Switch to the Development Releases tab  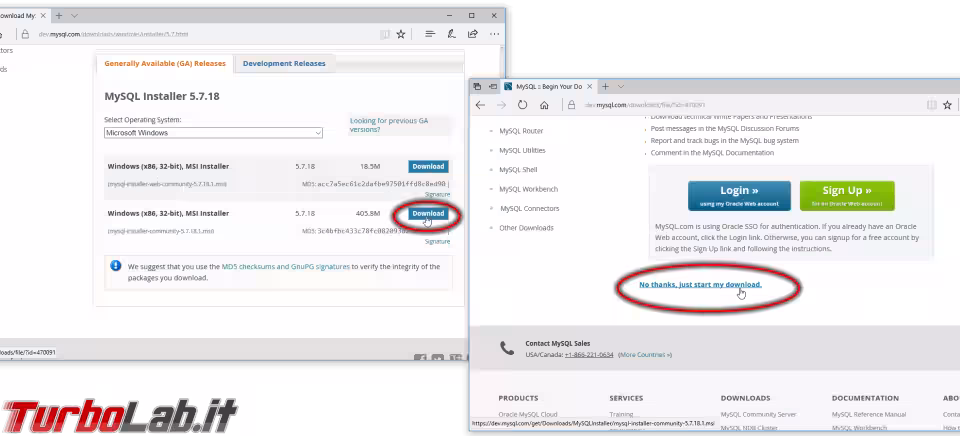(x=284, y=64)
